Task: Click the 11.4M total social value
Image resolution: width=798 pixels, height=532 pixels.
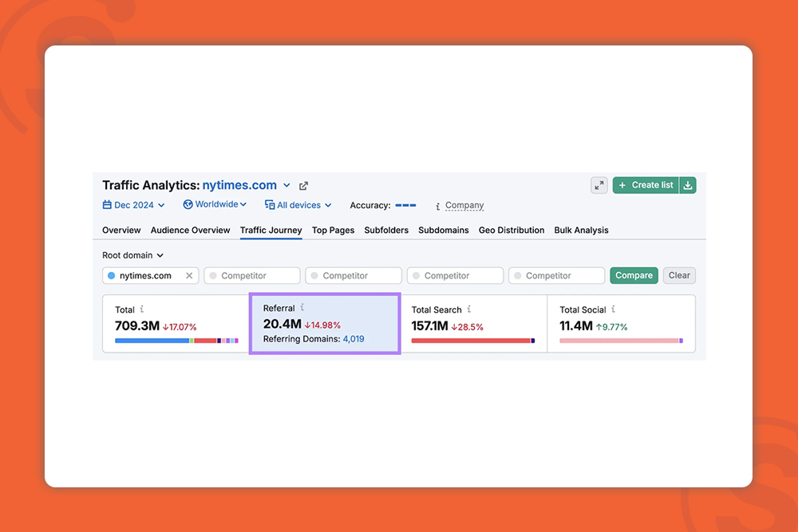Action: coord(576,326)
